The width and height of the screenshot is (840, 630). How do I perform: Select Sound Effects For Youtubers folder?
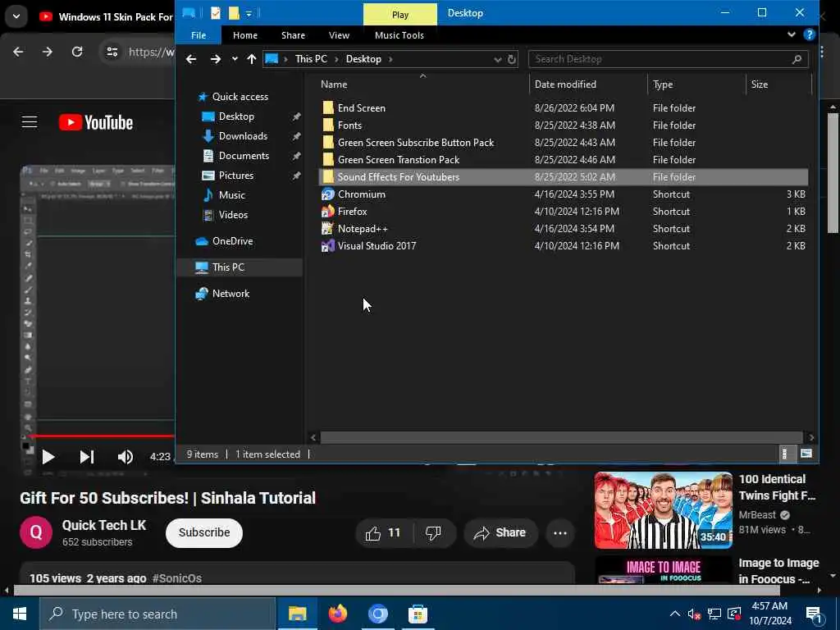pos(563,177)
